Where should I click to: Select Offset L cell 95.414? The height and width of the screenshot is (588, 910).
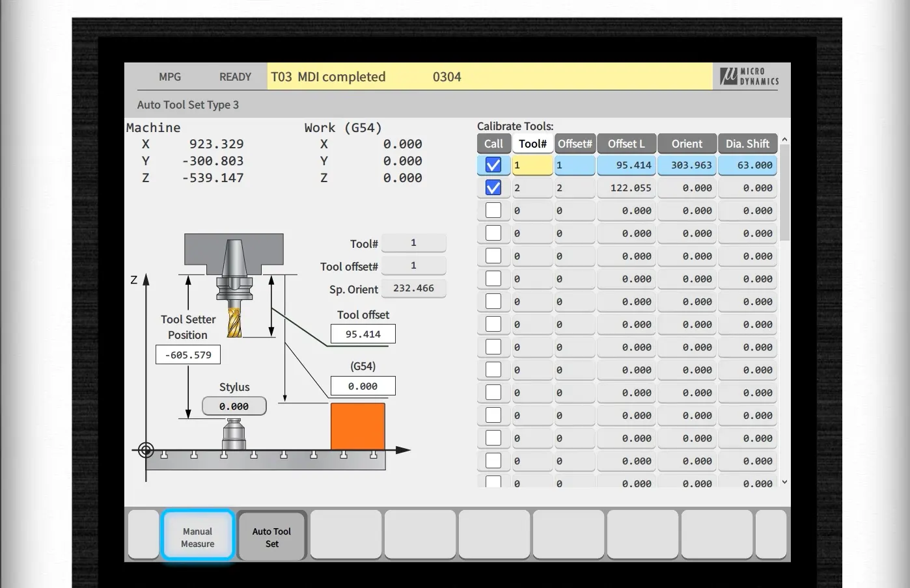626,165
